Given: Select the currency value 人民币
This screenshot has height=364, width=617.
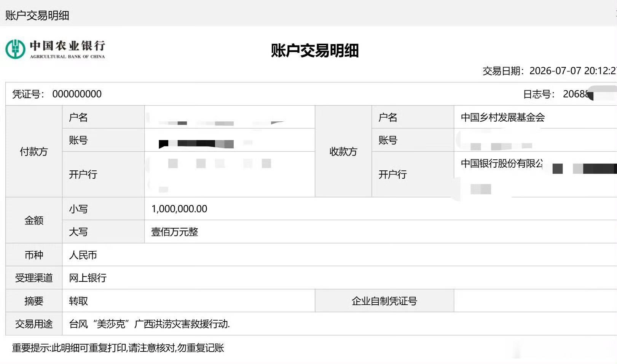Looking at the screenshot, I should [x=83, y=255].
